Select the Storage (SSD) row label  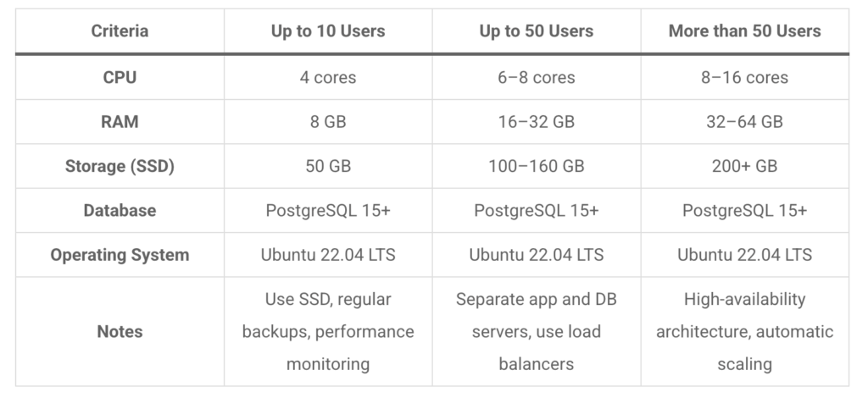click(120, 166)
